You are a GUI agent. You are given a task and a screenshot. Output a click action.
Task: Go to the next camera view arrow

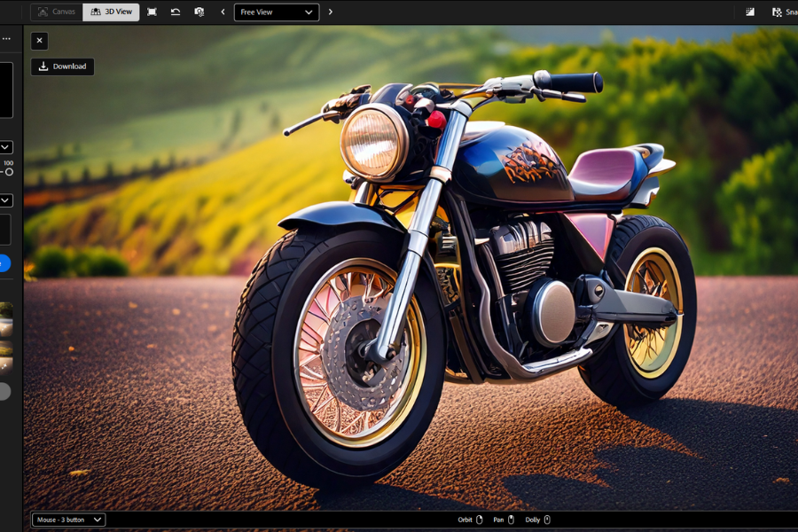(331, 12)
